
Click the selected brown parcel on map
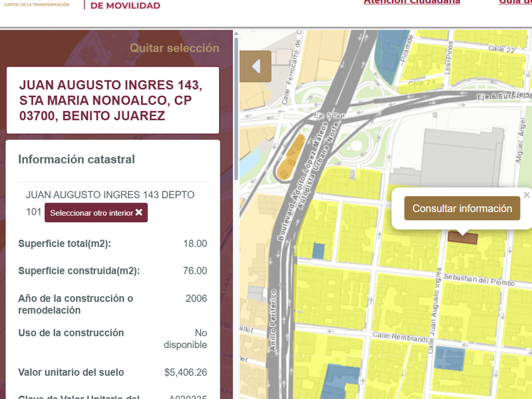[462, 237]
